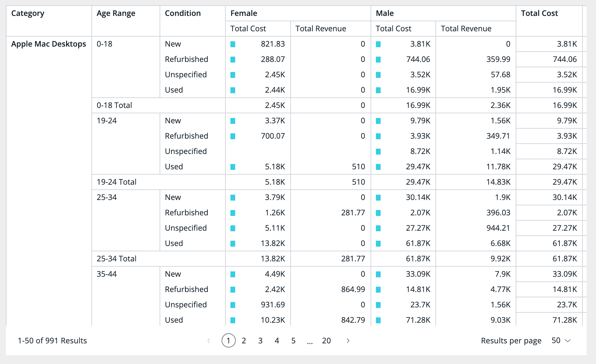The image size is (596, 364).
Task: Sort by Age Range column header
Action: (116, 13)
